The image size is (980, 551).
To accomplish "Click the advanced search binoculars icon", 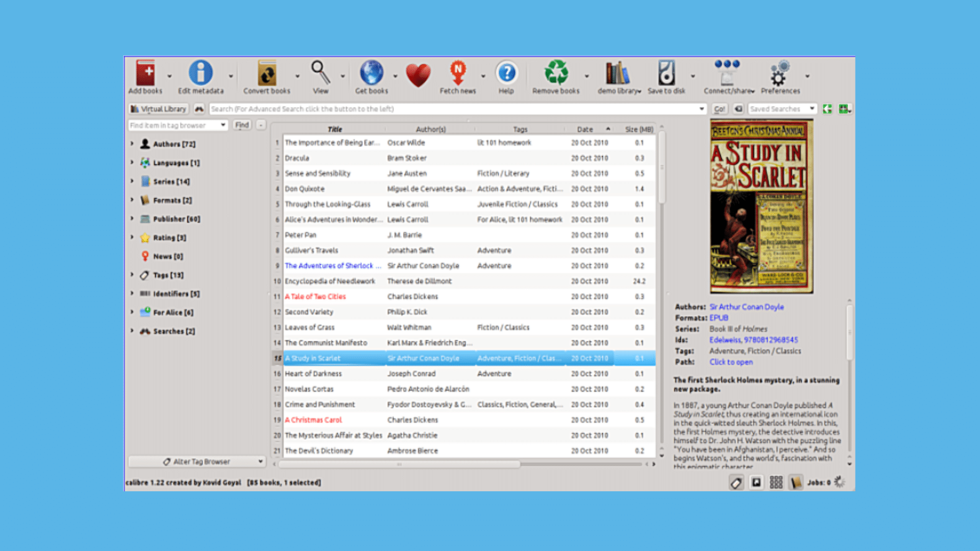I will (199, 109).
